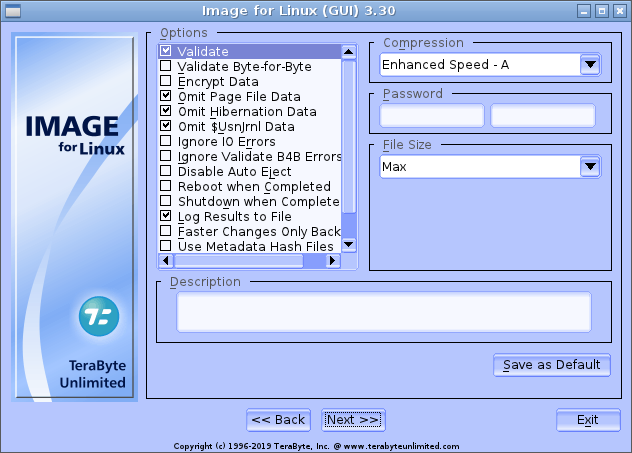Uncheck Omit $UsnJrnl Data

click(165, 126)
